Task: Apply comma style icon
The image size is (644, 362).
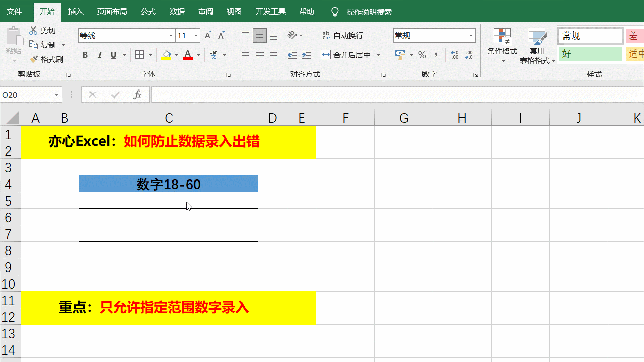Action: click(436, 55)
